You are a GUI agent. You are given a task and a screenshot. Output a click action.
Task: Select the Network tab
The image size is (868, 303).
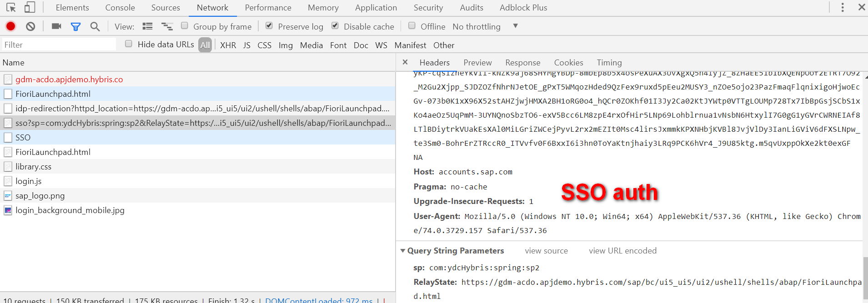pyautogui.click(x=212, y=8)
